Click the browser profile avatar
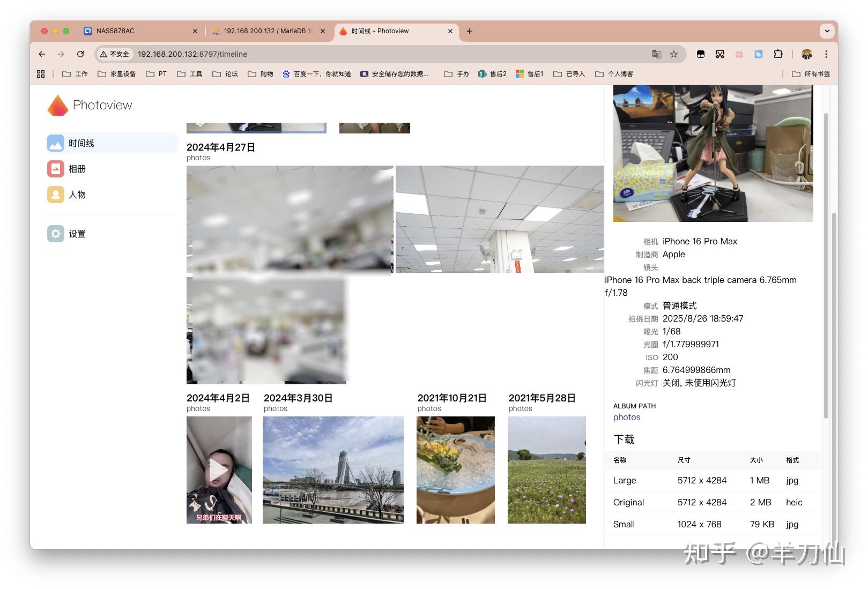Viewport: 868px width, 589px height. [x=807, y=54]
